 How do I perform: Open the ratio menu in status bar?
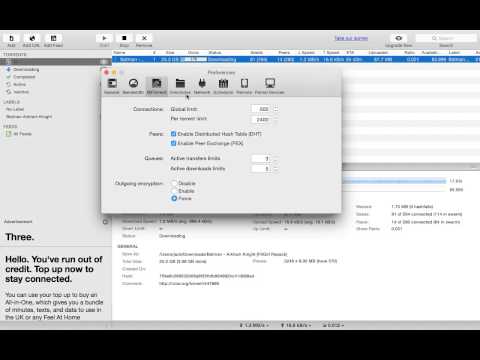click(x=333, y=325)
